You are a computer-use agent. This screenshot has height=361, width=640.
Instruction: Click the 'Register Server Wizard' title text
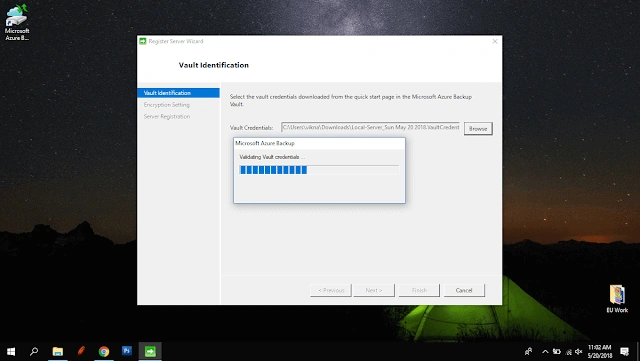point(176,41)
